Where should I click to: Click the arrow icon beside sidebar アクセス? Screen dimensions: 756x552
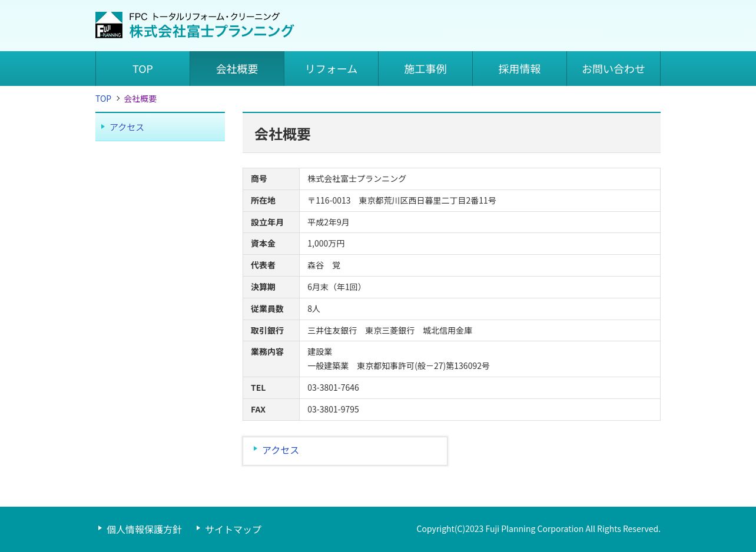coord(103,127)
